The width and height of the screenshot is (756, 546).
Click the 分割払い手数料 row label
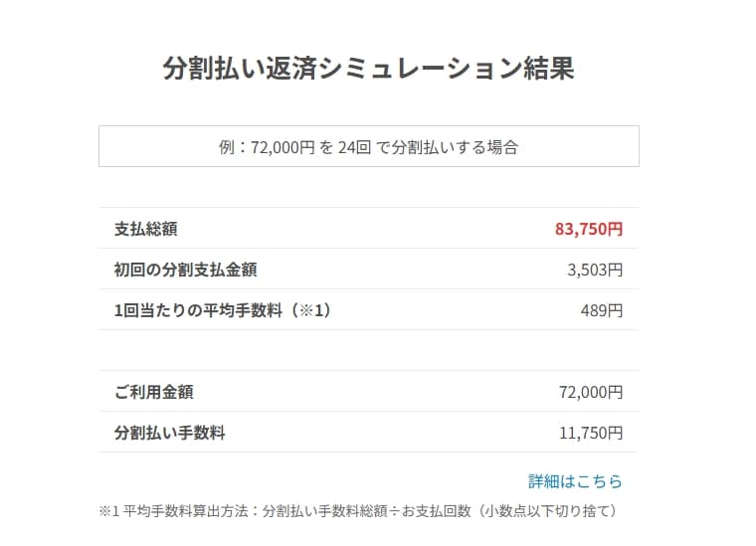(x=170, y=433)
